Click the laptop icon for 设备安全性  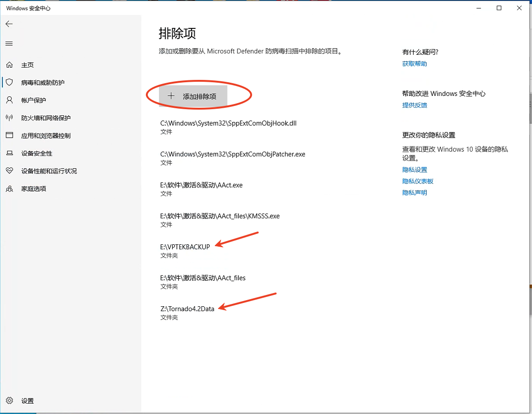tap(9, 153)
